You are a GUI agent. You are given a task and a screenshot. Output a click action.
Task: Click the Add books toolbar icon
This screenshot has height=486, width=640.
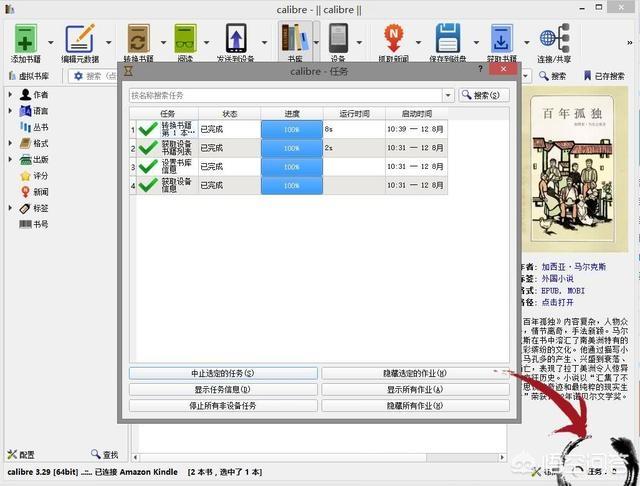26,38
